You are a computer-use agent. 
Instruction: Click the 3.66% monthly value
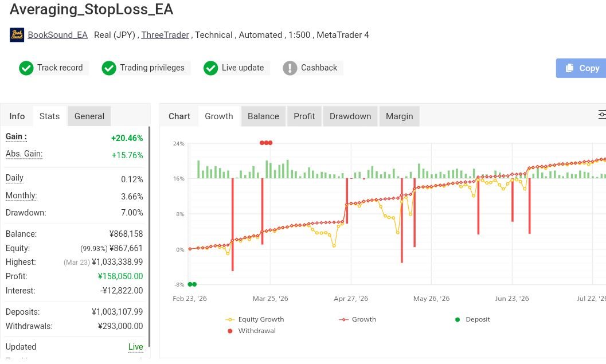[x=132, y=196]
